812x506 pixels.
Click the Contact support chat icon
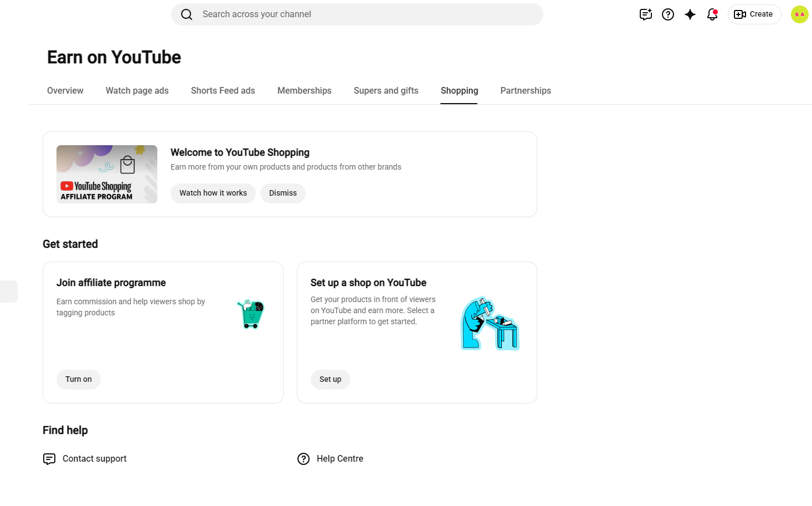(x=49, y=459)
